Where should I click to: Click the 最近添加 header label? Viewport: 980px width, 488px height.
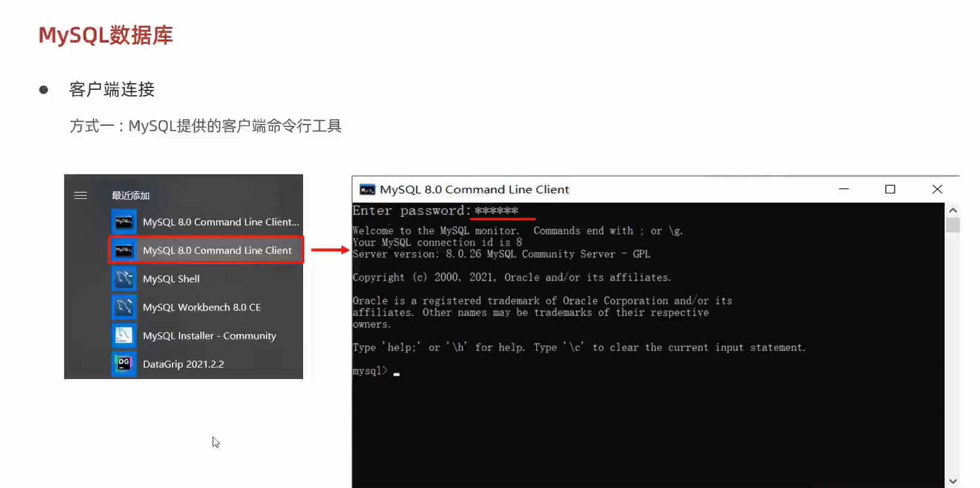tap(131, 196)
